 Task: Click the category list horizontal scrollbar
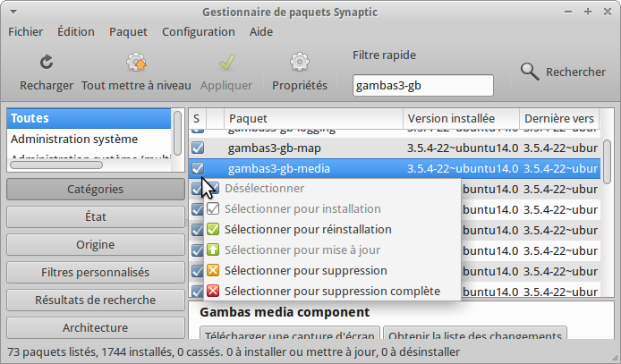pos(56,165)
